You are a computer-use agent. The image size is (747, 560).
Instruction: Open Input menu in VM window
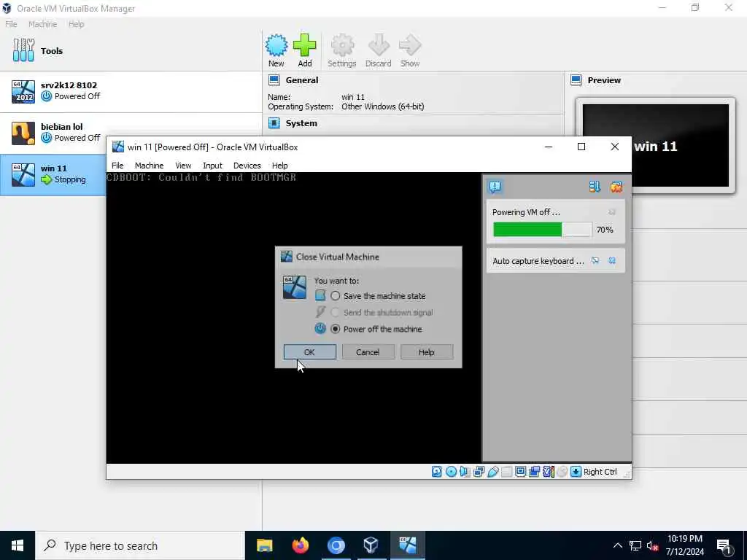tap(212, 166)
